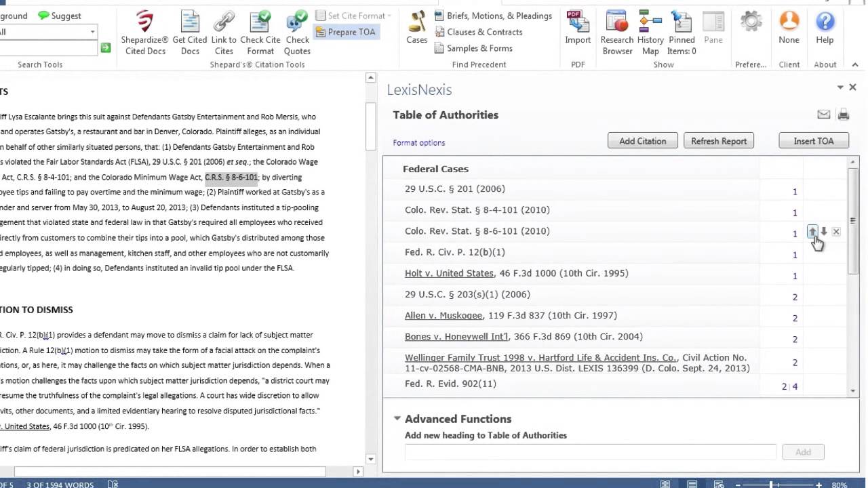868x488 pixels.
Task: Click the zoom slider handle
Action: pyautogui.click(x=772, y=484)
